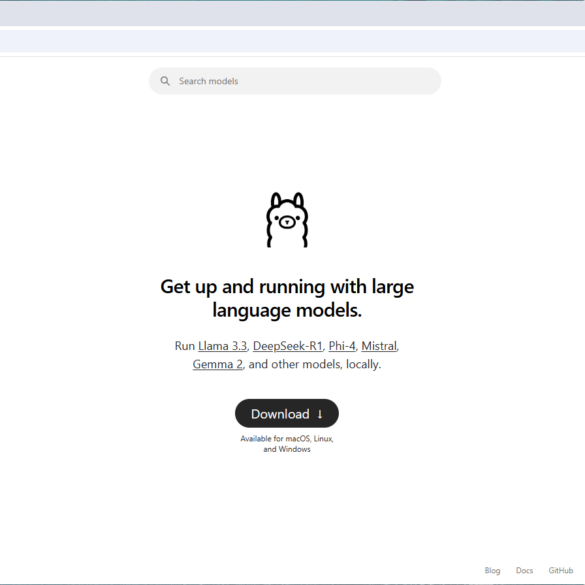This screenshot has height=585, width=585.
Task: Click the heading 'Get up and running with large language models.'
Action: click(x=287, y=298)
